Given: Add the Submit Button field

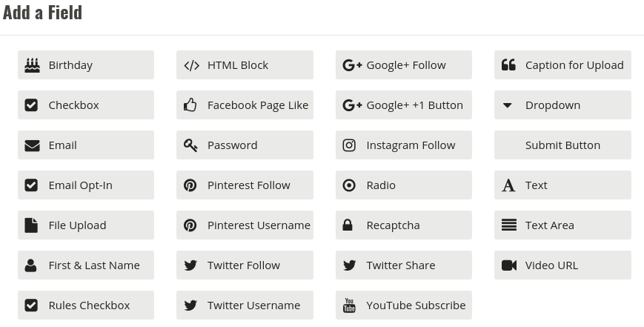Looking at the screenshot, I should pos(562,145).
